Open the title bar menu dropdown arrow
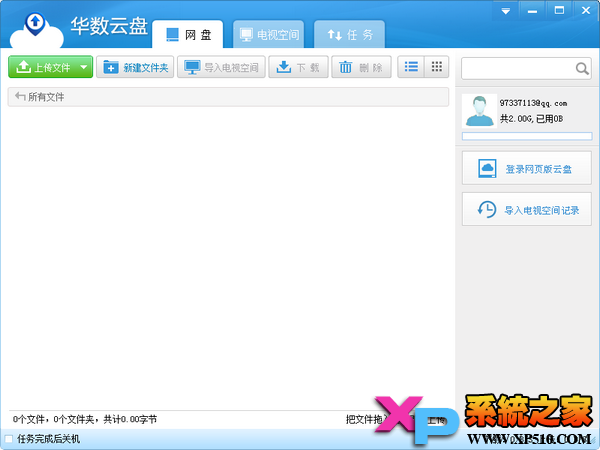The image size is (600, 450). 505,11
